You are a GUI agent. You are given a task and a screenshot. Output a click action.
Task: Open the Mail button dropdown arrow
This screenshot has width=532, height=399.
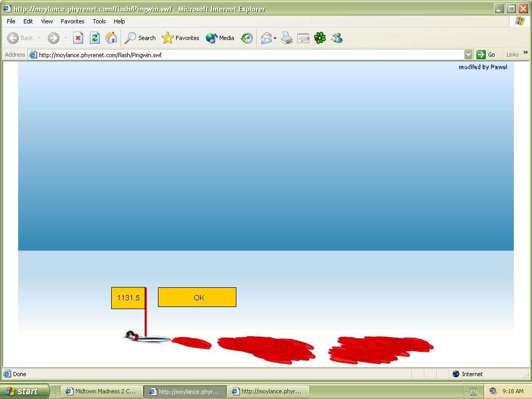click(x=275, y=38)
